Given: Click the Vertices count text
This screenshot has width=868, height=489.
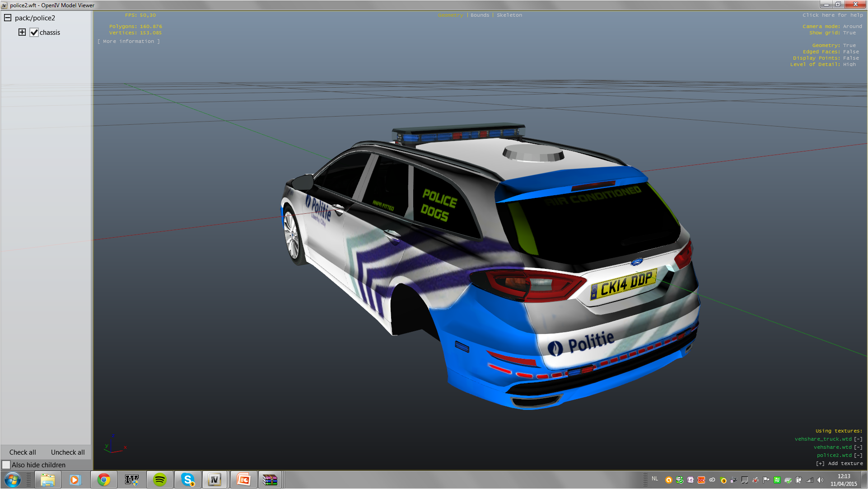Looking at the screenshot, I should coord(135,33).
